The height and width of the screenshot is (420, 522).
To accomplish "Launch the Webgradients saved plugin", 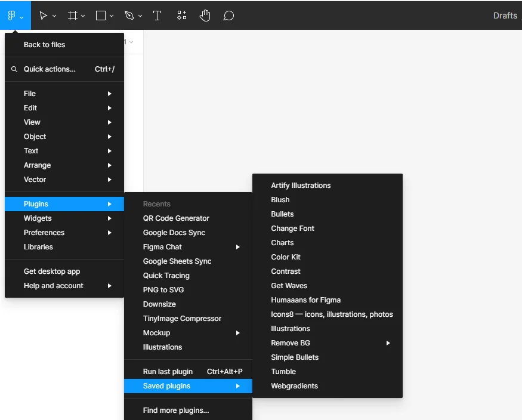I will (x=295, y=386).
